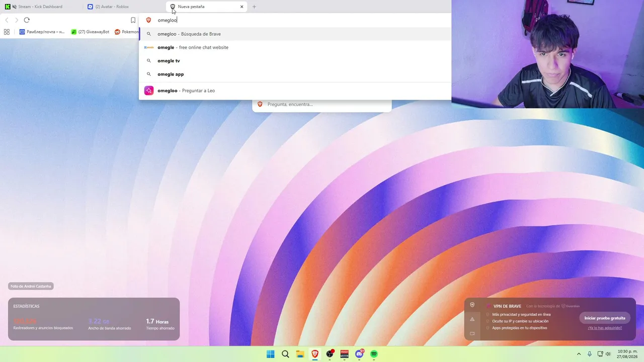Click the 'VPN DE BRAVE' heading
Viewport: 644px width, 362px height.
(507, 306)
